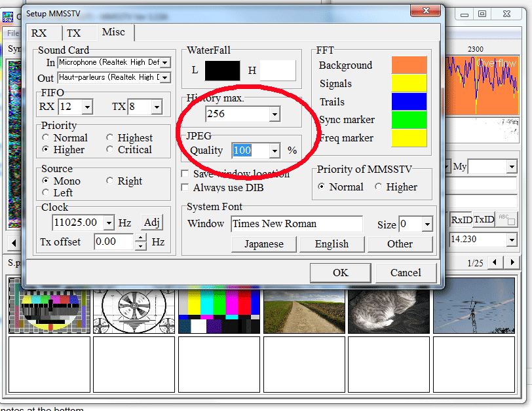
Task: Change FFT Sync marker green swatch
Action: (409, 120)
